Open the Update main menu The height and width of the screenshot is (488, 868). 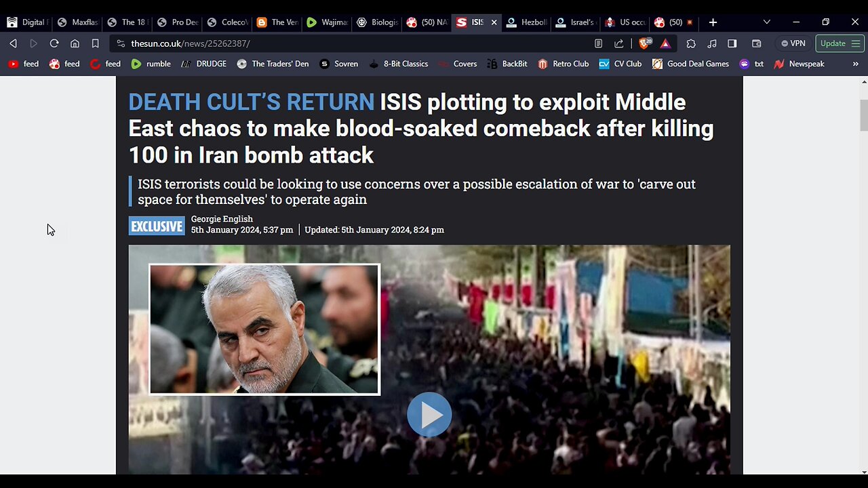(x=840, y=43)
